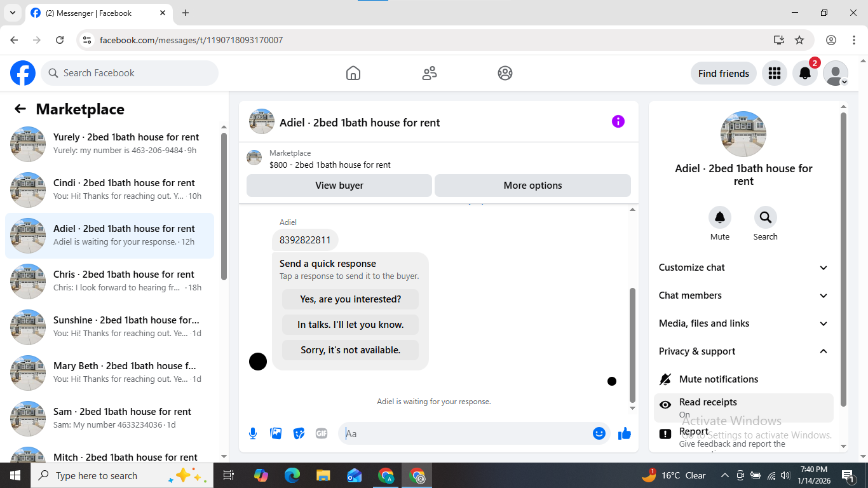Reload the page in browser
868x488 pixels.
tap(60, 40)
